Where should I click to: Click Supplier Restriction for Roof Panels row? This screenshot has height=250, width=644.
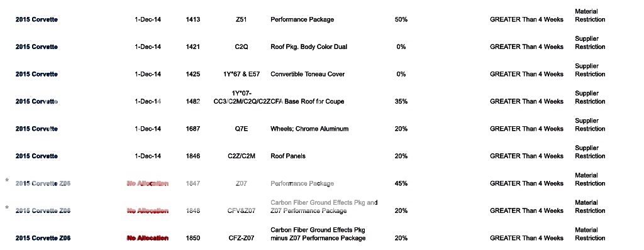(590, 152)
